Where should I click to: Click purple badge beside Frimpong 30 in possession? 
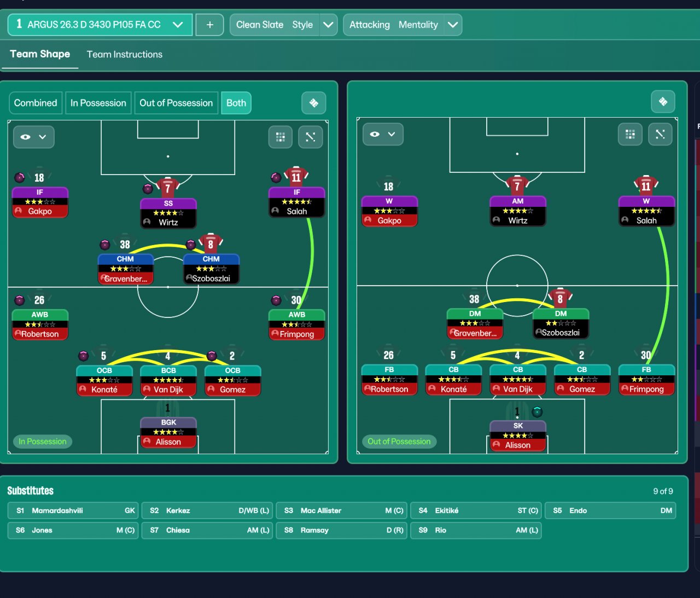[x=276, y=300]
